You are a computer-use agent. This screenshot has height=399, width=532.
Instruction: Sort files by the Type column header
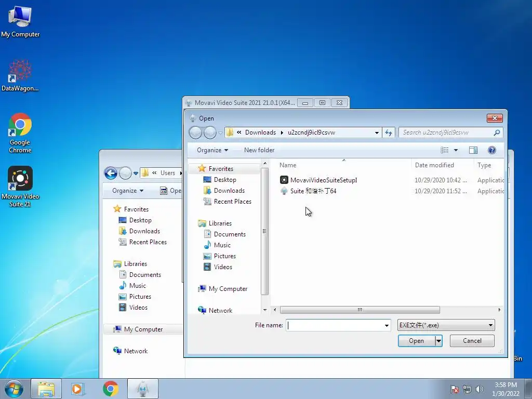488,165
